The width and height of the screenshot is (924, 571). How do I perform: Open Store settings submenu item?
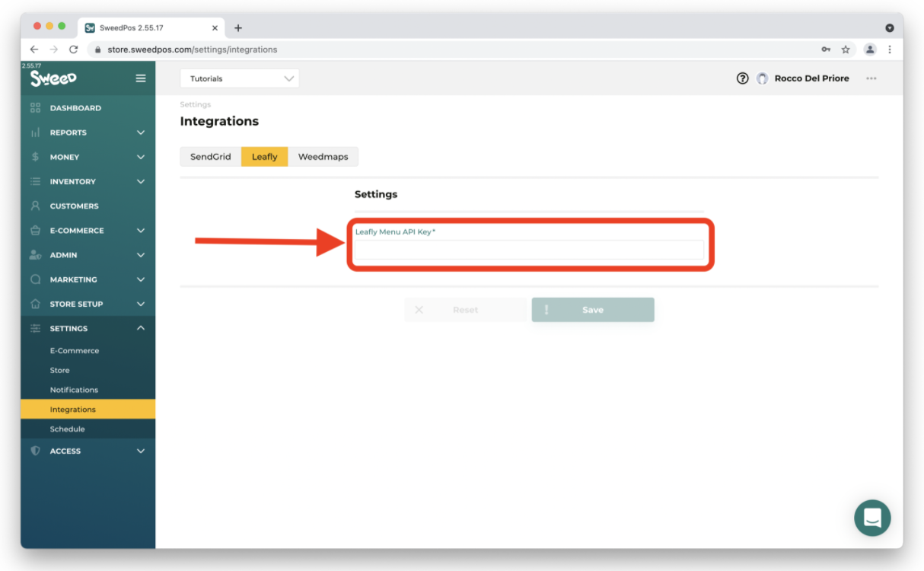(59, 370)
